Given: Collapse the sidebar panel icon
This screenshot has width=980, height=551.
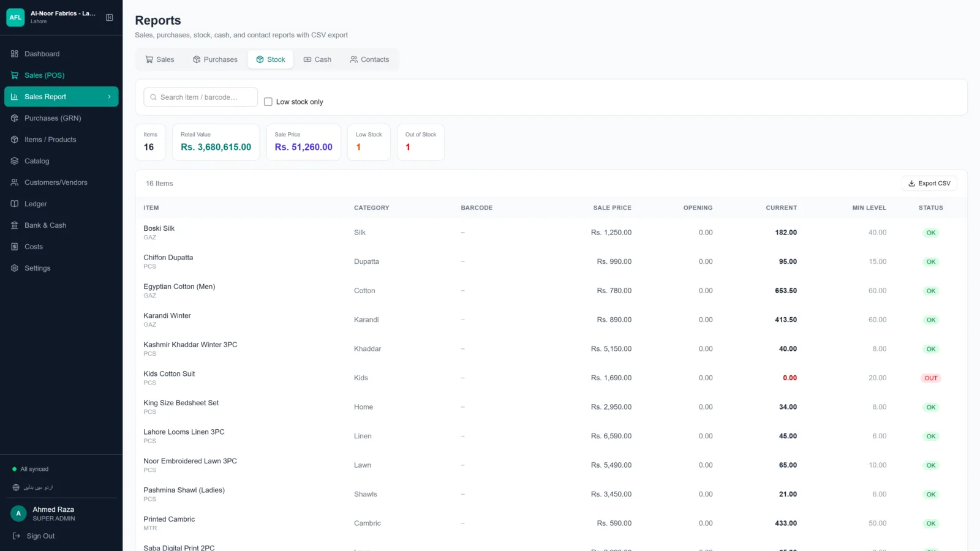Looking at the screenshot, I should [109, 17].
